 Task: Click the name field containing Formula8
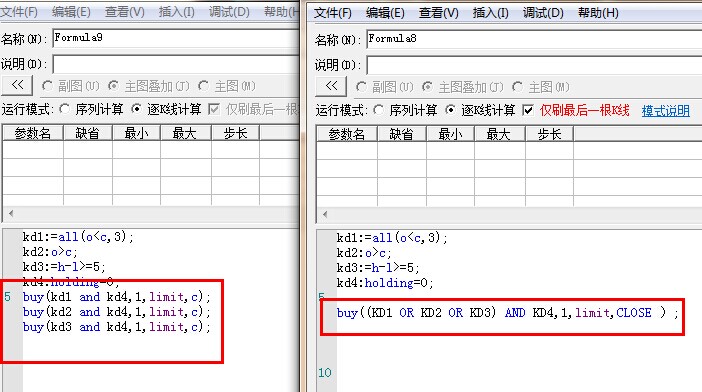tap(534, 39)
